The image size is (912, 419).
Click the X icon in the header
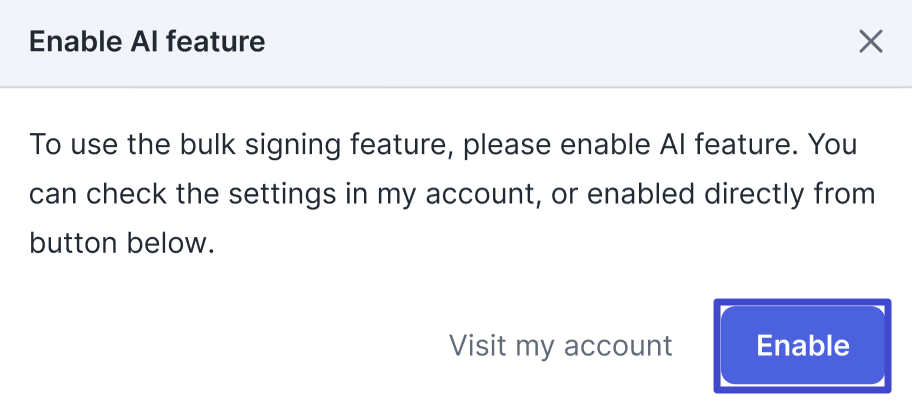871,42
